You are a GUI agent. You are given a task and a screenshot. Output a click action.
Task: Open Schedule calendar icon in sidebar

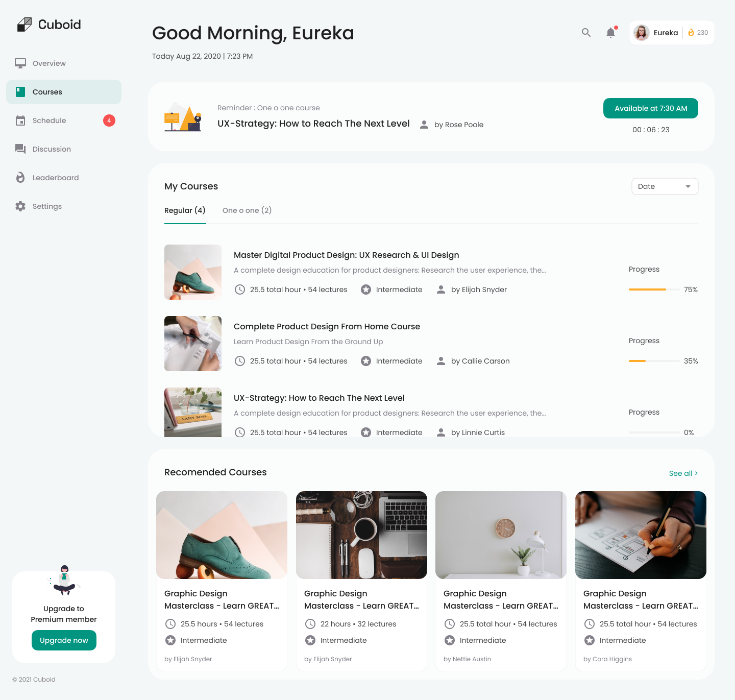20,120
